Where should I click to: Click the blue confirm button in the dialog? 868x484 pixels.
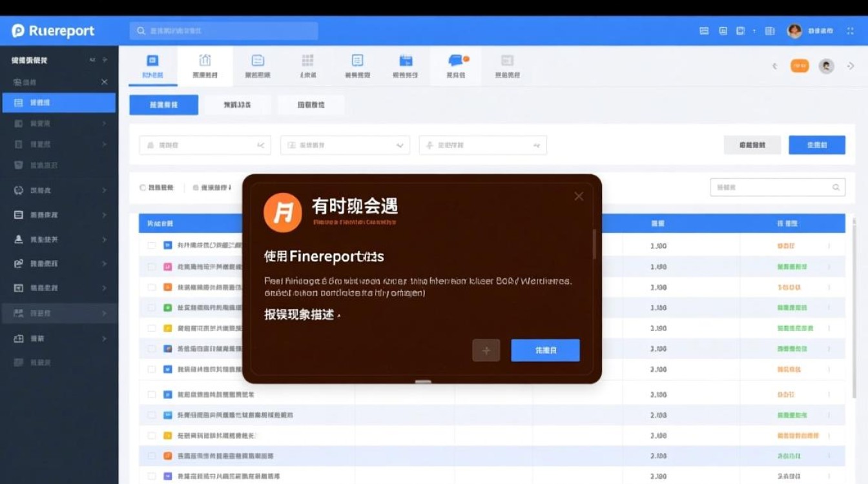546,350
